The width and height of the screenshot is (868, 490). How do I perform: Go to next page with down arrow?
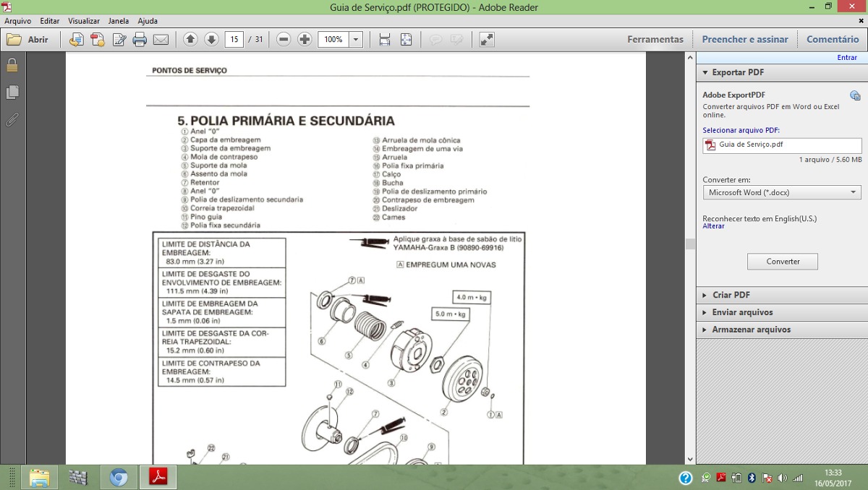[211, 40]
